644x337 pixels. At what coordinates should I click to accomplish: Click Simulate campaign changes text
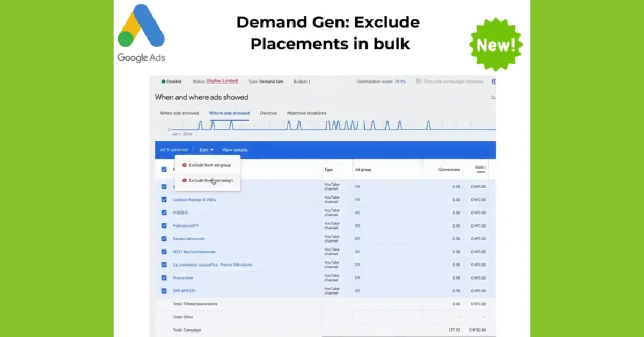click(453, 82)
